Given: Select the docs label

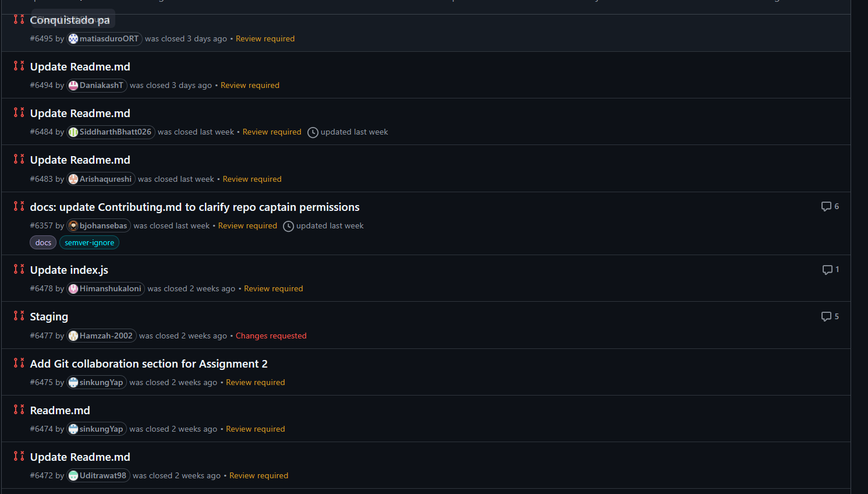Looking at the screenshot, I should [43, 243].
